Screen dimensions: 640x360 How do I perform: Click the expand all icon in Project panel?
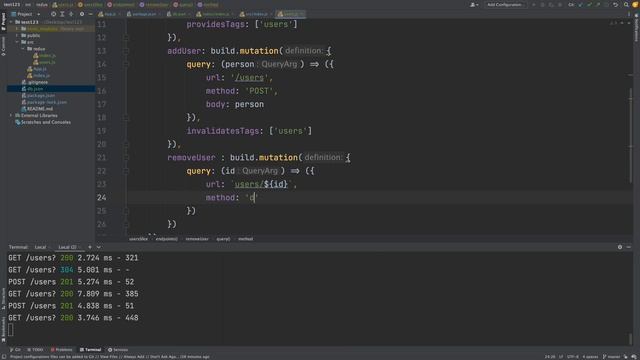pos(62,14)
